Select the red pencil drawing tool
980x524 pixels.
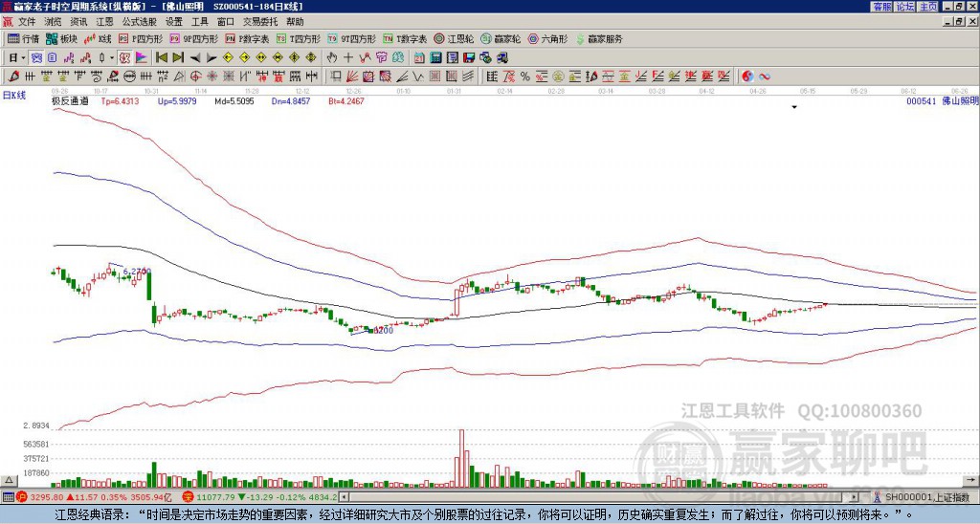click(x=13, y=76)
